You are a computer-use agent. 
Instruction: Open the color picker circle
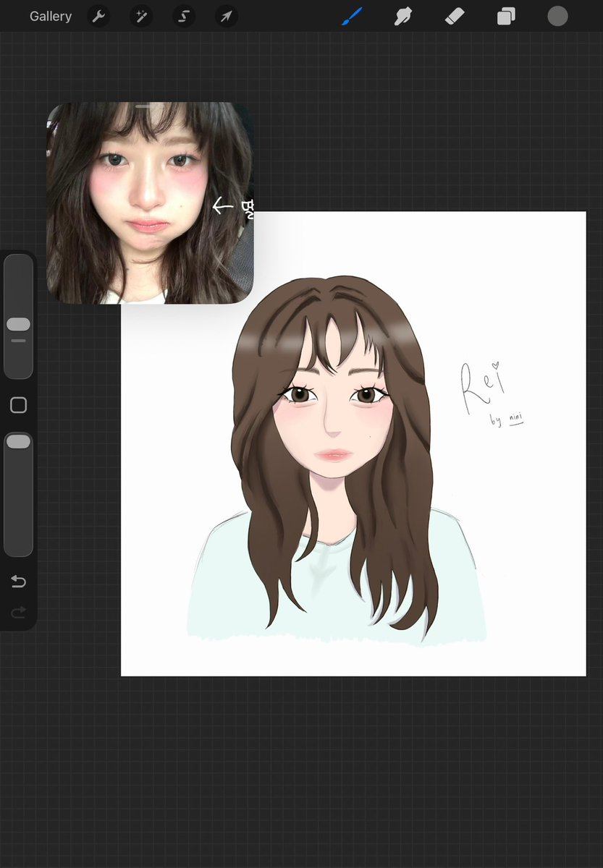point(557,16)
